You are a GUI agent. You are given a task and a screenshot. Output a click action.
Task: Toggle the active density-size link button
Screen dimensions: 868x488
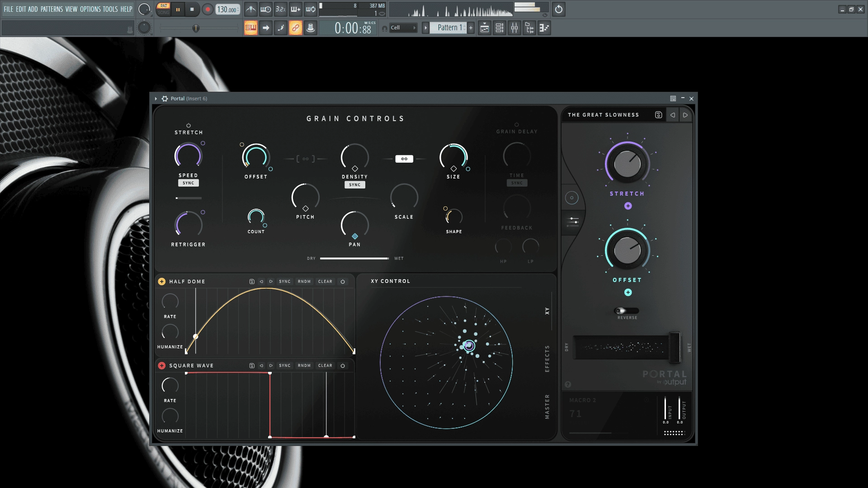click(x=404, y=159)
